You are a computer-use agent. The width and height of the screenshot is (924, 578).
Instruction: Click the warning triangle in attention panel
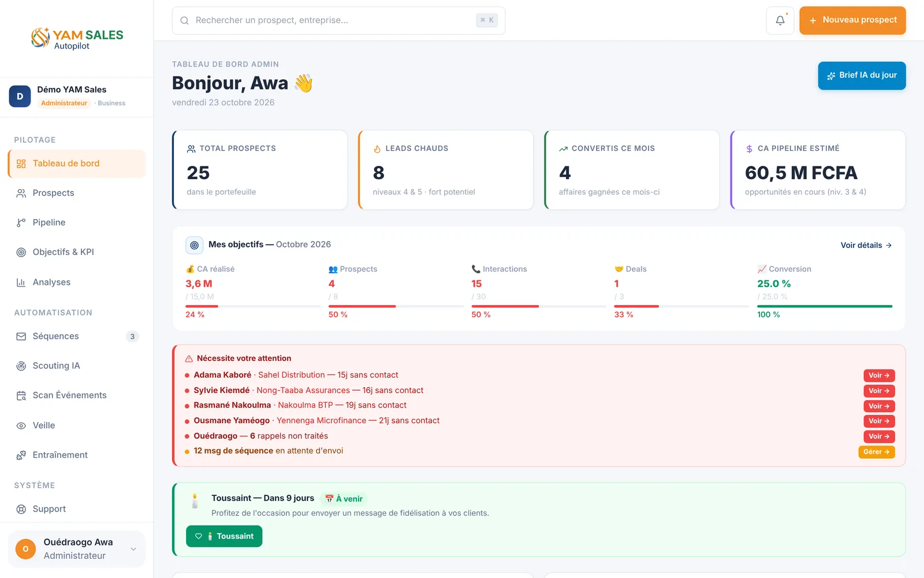tap(189, 359)
